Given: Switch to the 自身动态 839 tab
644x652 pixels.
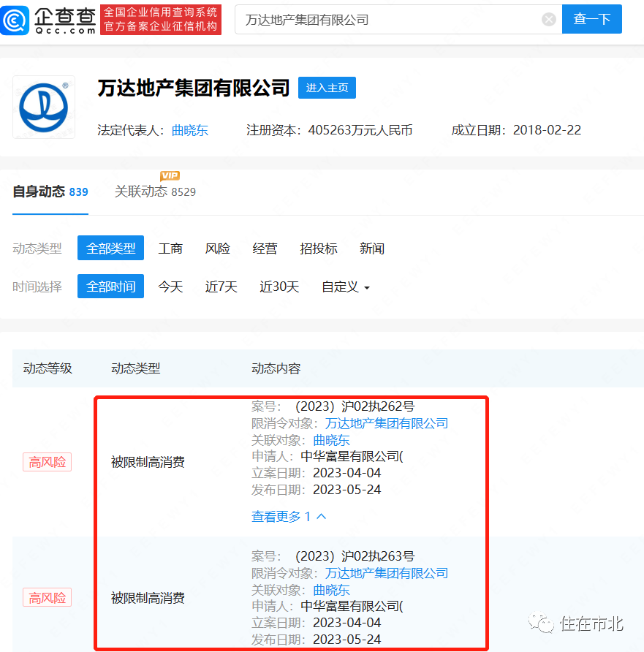Looking at the screenshot, I should tap(50, 192).
